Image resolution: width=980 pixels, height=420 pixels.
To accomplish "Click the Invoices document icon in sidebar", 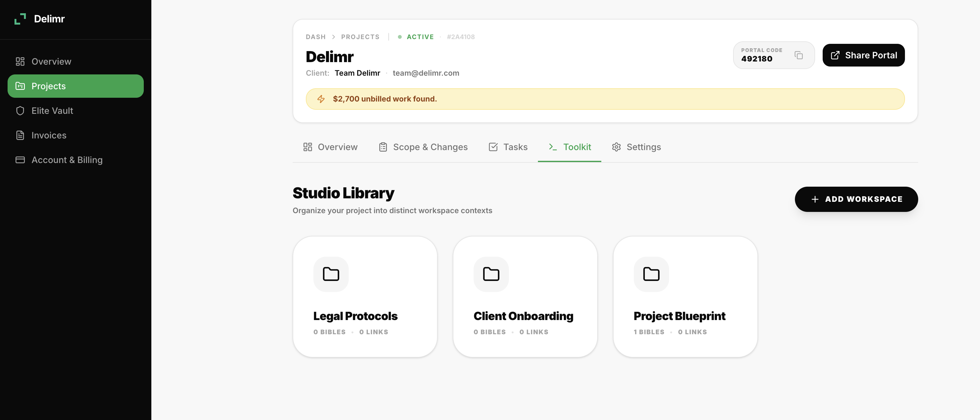I will point(20,136).
